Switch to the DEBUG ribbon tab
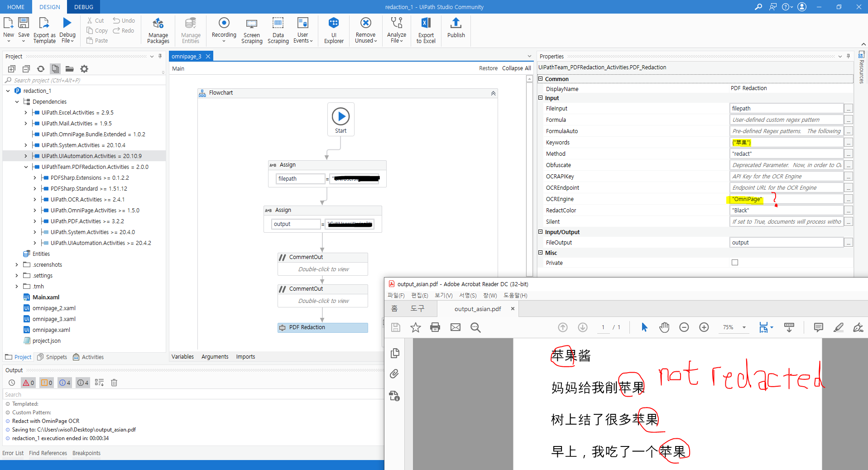868x470 pixels. point(84,7)
